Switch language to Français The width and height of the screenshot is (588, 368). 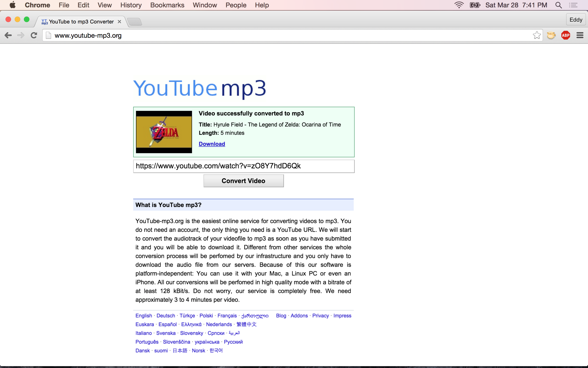tap(227, 316)
